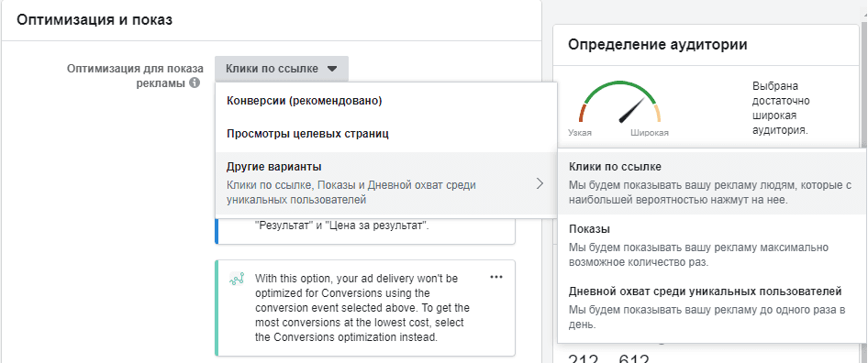Open the 'Другие варианты' submenu
This screenshot has width=868, height=363.
[x=386, y=183]
